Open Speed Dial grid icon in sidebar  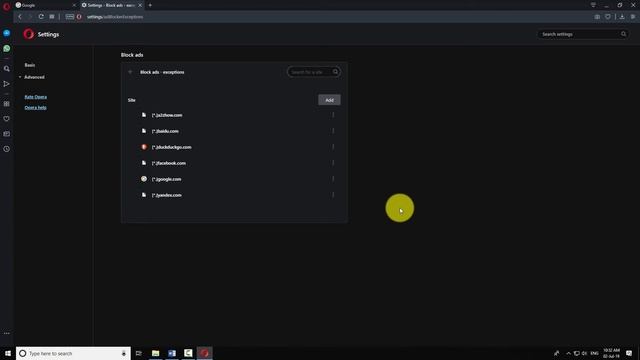click(x=7, y=104)
